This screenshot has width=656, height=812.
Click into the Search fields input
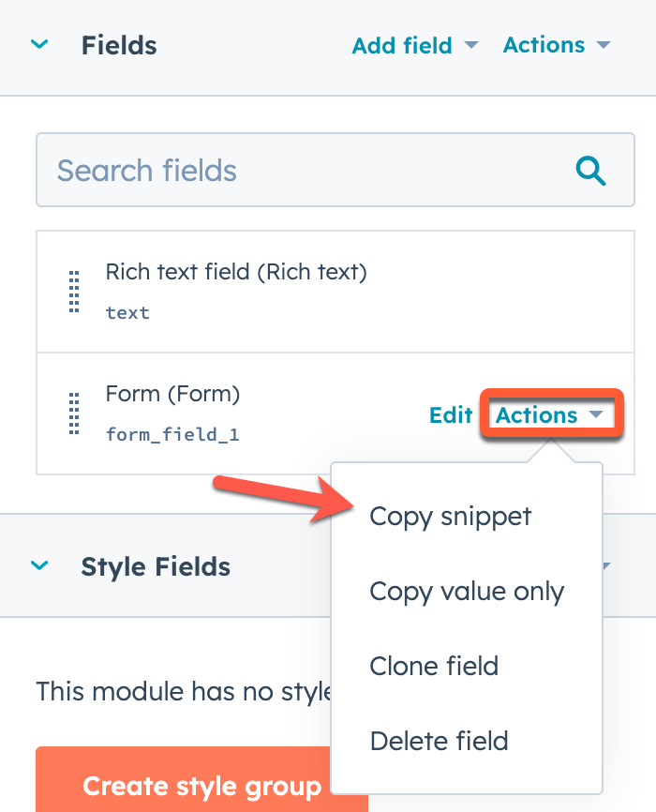pos(300,171)
